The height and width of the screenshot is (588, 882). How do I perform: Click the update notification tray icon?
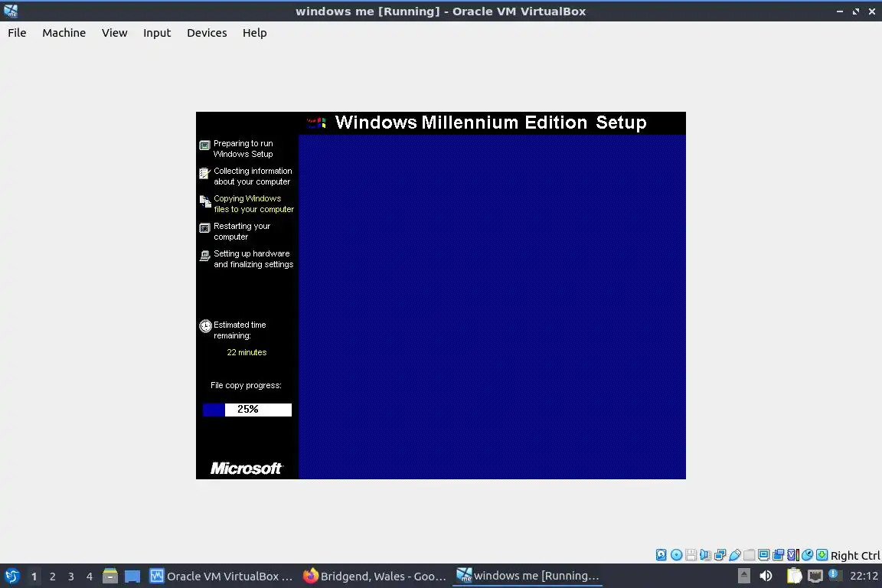(x=835, y=575)
